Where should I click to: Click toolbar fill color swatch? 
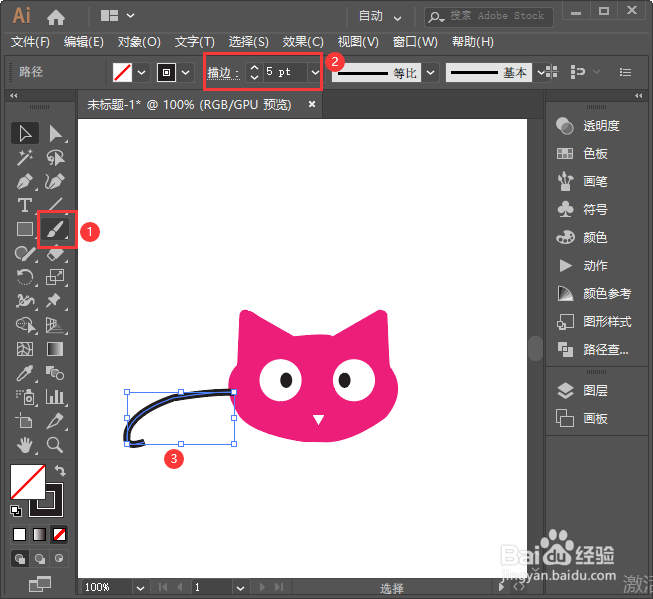pyautogui.click(x=27, y=482)
